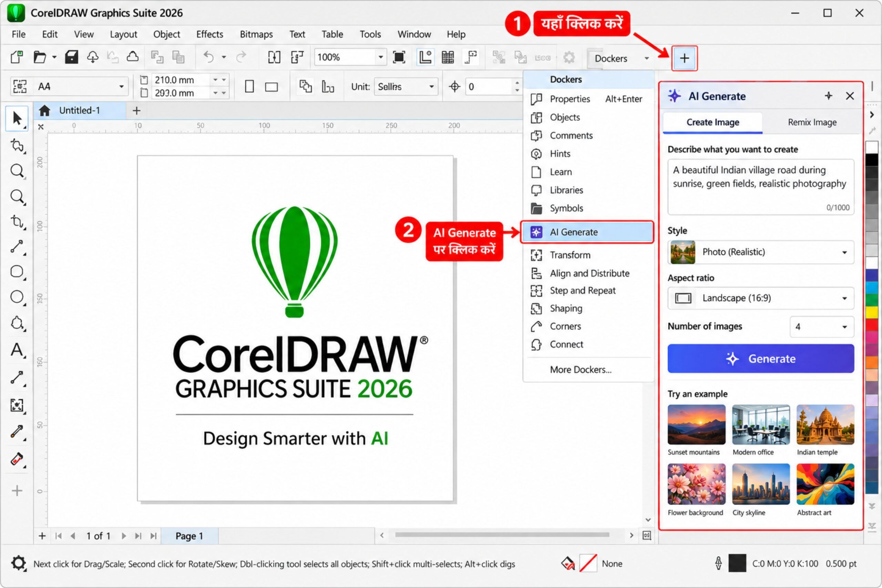Select the Page 1 tab
This screenshot has width=882, height=588.
click(x=189, y=536)
